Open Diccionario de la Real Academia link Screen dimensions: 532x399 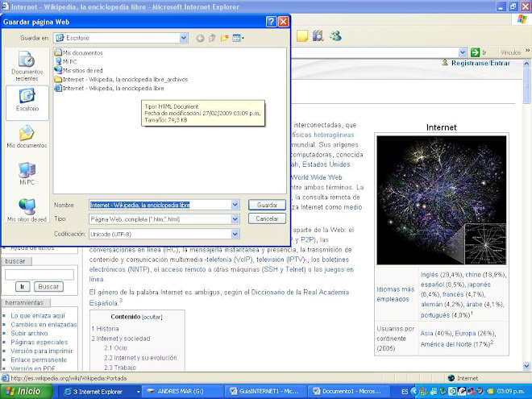[300, 292]
